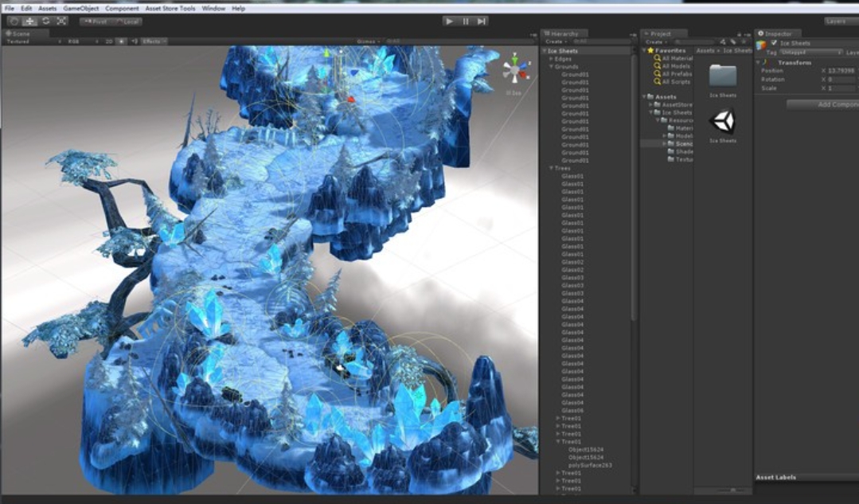
Task: Open the GameObject menu
Action: 80,8
